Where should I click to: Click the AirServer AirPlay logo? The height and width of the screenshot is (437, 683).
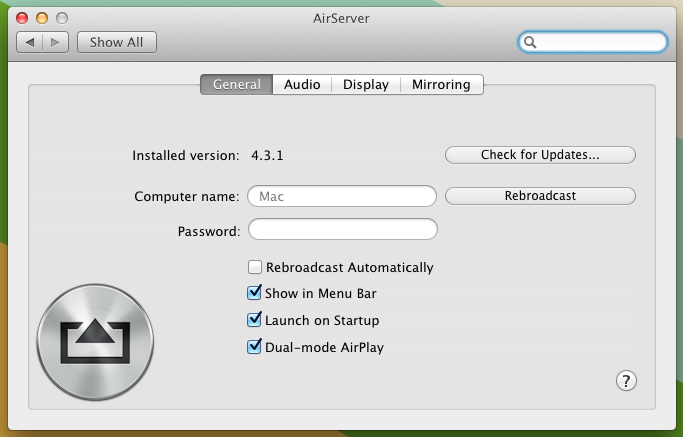tap(95, 342)
